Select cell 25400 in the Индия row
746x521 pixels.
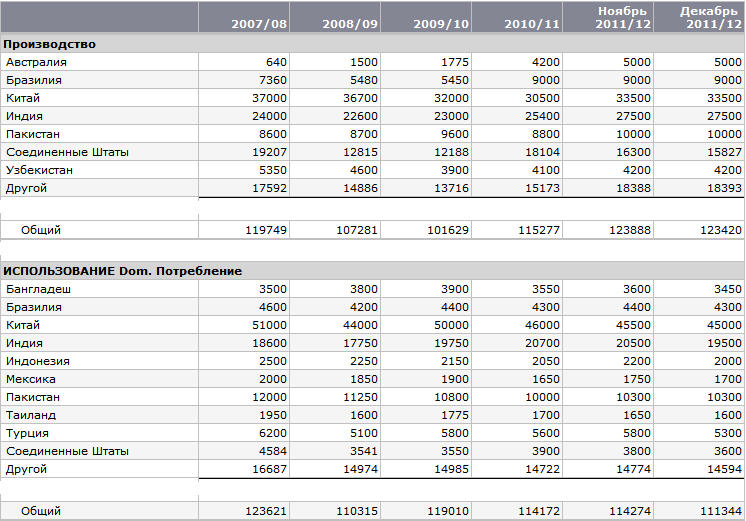tap(542, 117)
